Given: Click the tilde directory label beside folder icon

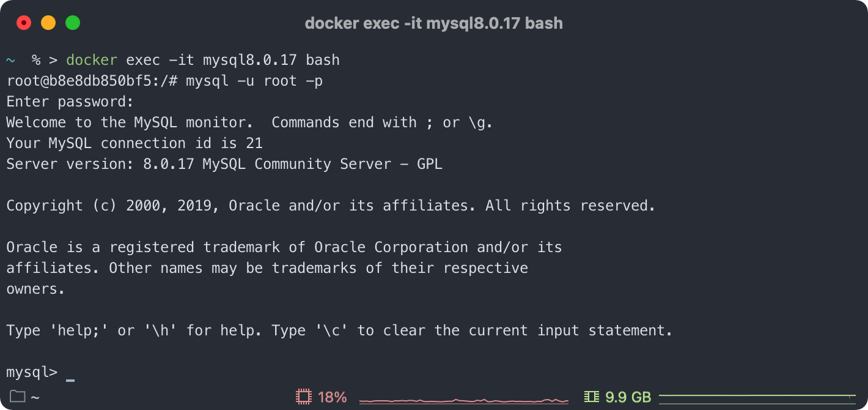Looking at the screenshot, I should [35, 397].
